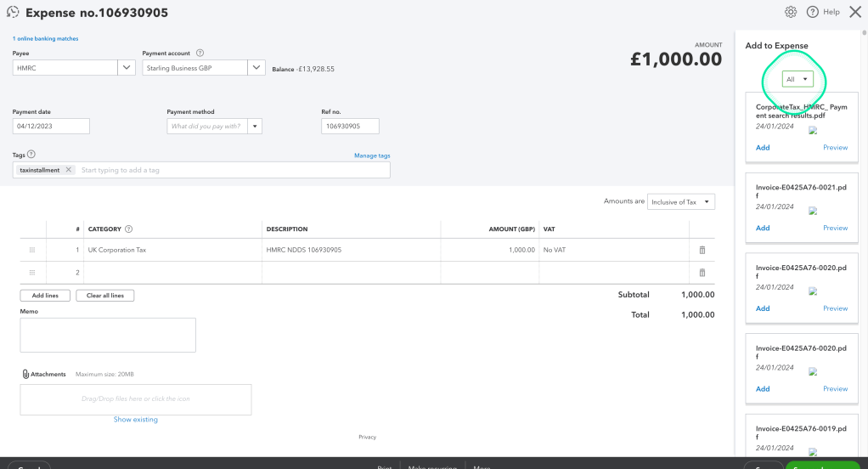This screenshot has height=469, width=868.
Task: Close the expense with the X icon
Action: (x=855, y=12)
